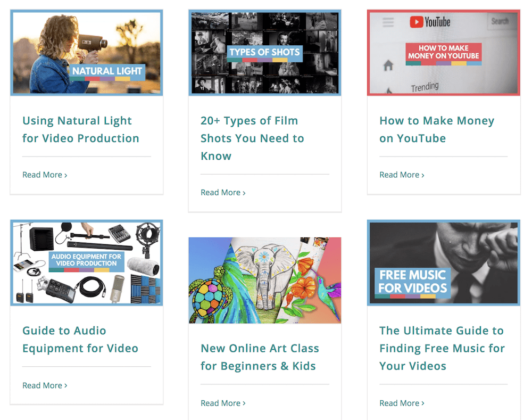Open the Free Music for Videos thumbnail

click(444, 263)
